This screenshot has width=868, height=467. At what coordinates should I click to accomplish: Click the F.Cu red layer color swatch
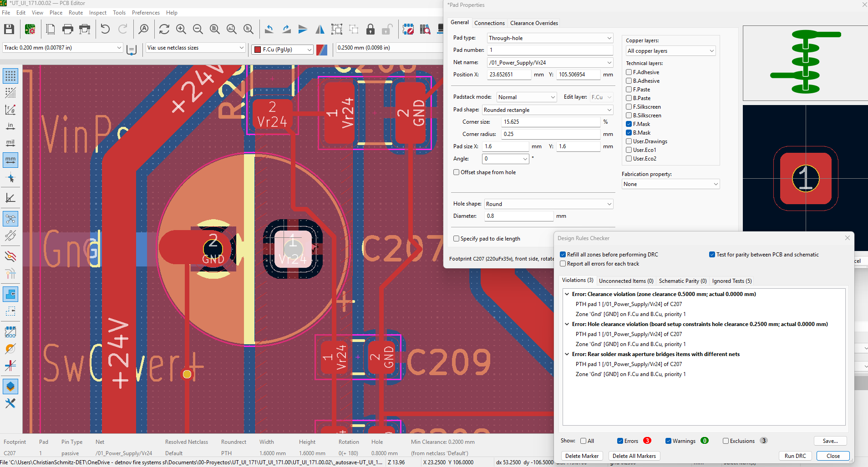(x=258, y=50)
